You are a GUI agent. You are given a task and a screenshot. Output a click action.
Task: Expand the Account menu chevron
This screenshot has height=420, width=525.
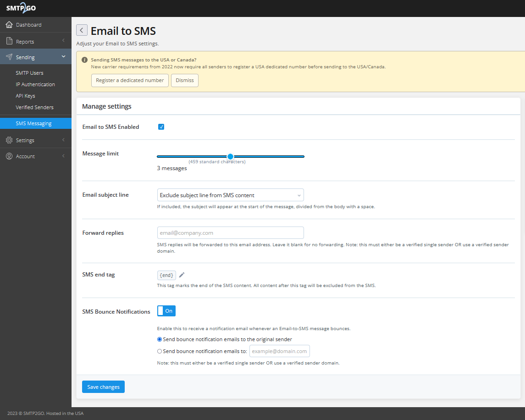(x=63, y=156)
